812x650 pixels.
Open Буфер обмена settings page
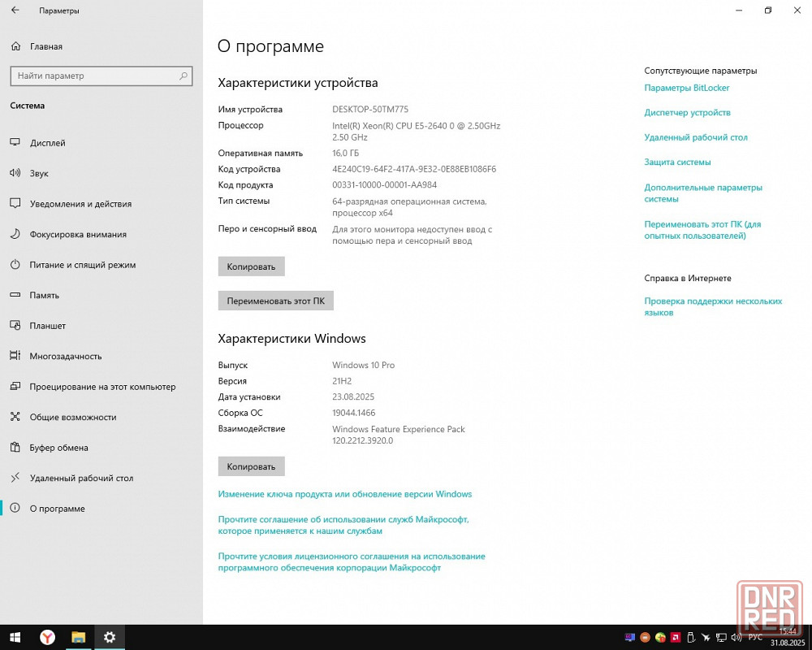coord(58,448)
